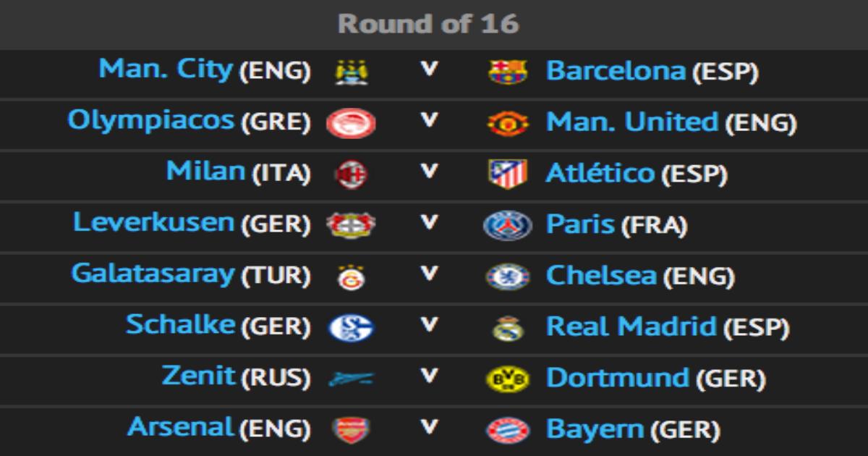Open the Milan team link

tap(205, 172)
